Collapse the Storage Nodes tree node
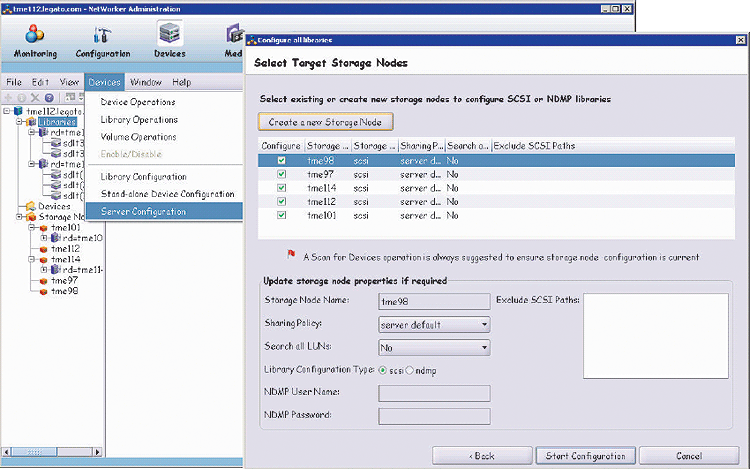 coord(20,217)
